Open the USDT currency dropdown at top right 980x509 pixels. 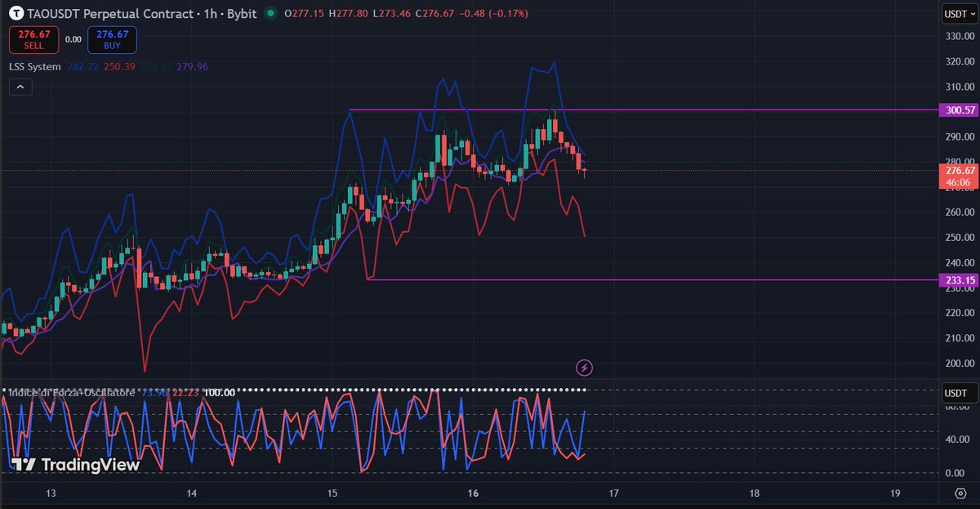959,14
